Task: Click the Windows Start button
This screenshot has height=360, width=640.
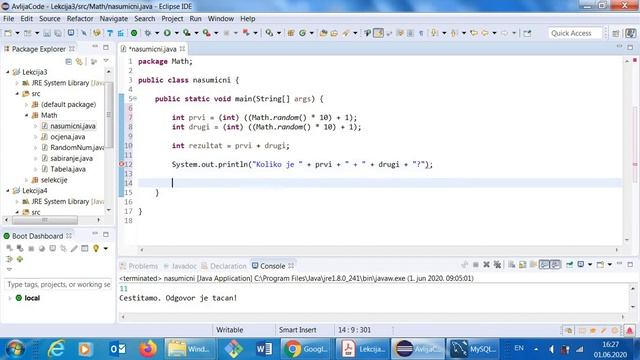Action: (x=16, y=349)
